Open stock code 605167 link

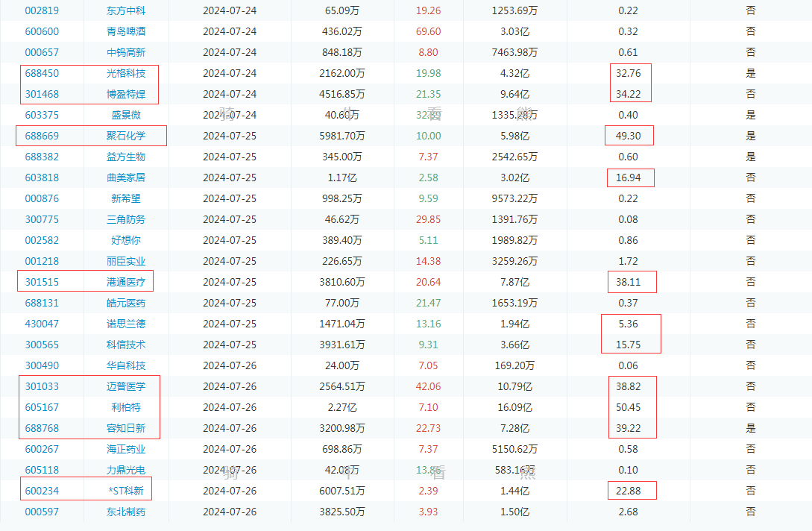point(42,407)
